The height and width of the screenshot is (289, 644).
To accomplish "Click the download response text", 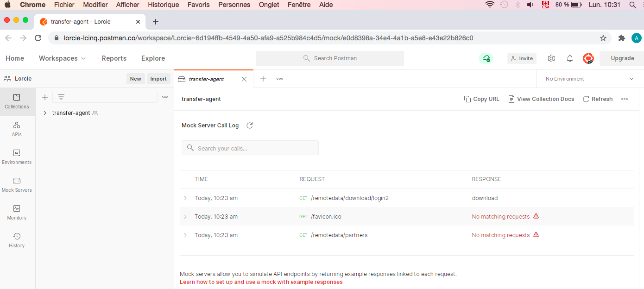I will (x=485, y=198).
